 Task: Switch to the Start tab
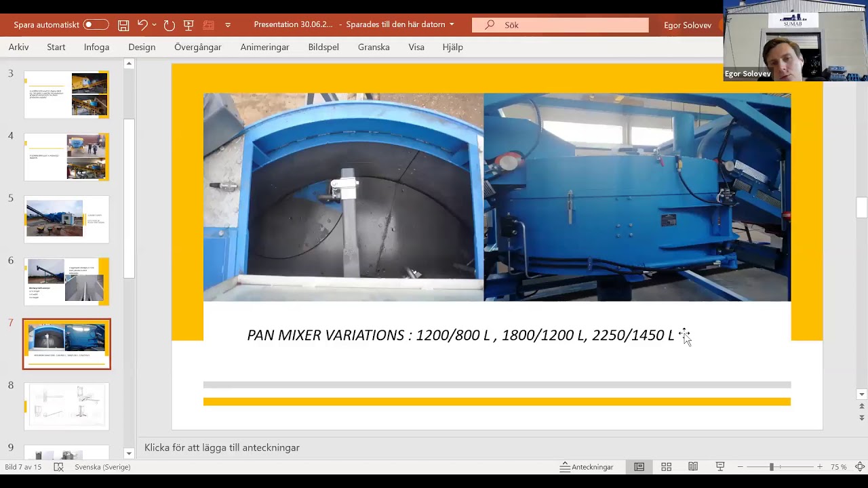[x=56, y=47]
